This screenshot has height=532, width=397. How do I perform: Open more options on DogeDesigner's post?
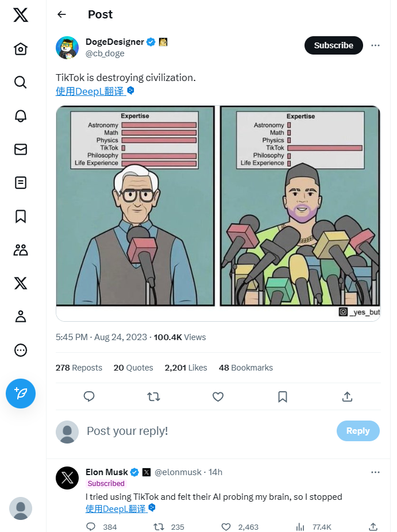click(375, 45)
